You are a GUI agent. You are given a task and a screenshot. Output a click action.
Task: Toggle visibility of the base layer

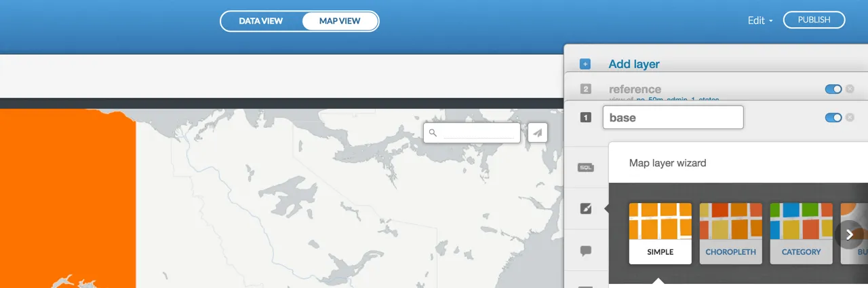tap(833, 118)
